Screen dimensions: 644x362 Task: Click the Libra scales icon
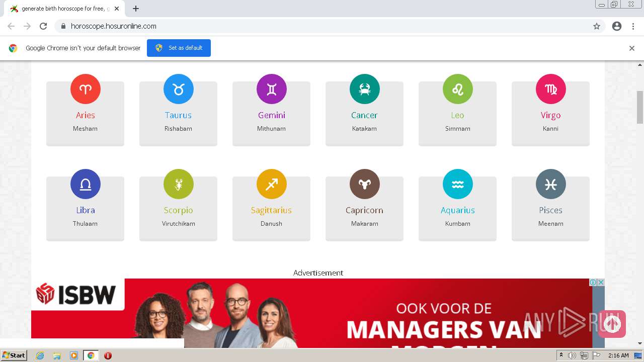click(86, 184)
